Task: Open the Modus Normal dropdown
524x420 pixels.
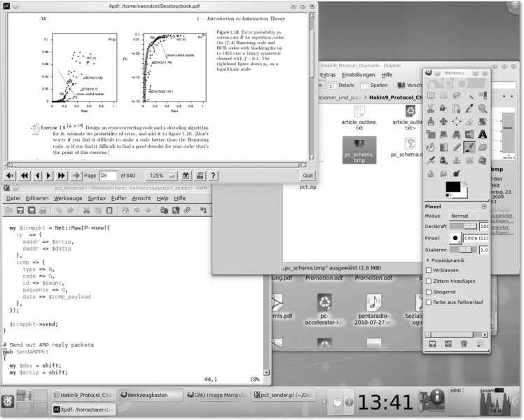Action: click(x=468, y=216)
